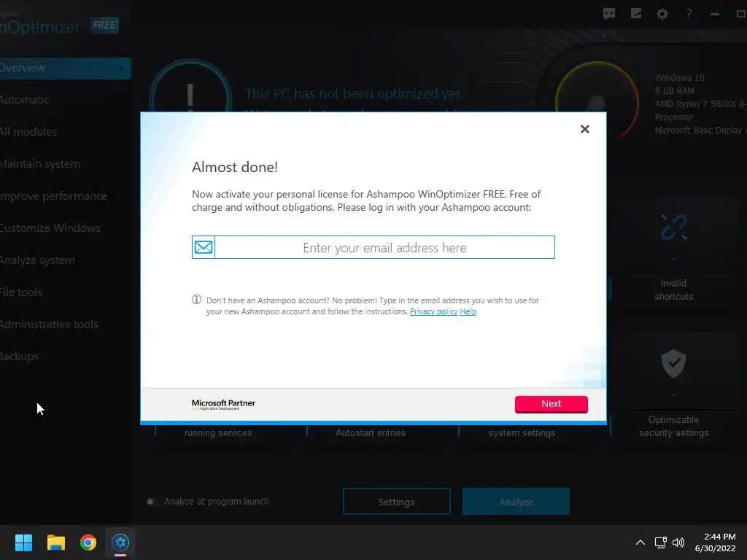747x560 pixels.
Task: Click the Microsoft Partner logo
Action: tap(223, 404)
